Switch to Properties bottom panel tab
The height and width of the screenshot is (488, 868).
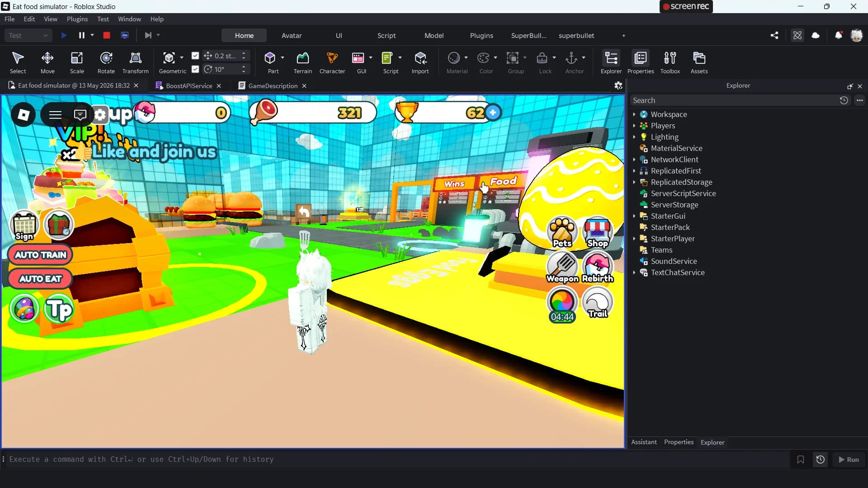coord(679,442)
